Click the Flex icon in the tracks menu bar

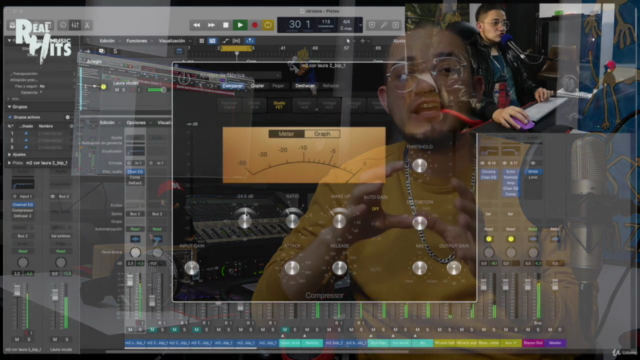click(x=236, y=41)
